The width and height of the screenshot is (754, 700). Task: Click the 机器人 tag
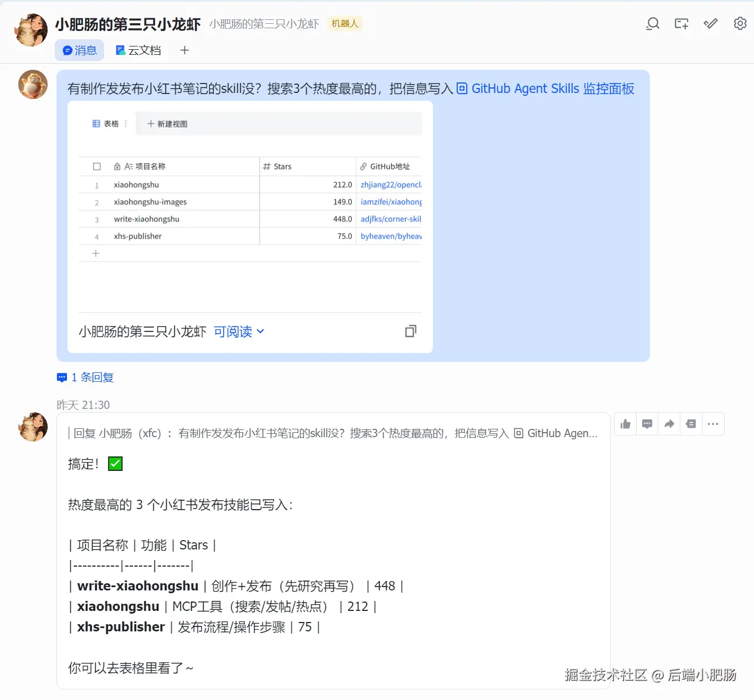coord(345,24)
